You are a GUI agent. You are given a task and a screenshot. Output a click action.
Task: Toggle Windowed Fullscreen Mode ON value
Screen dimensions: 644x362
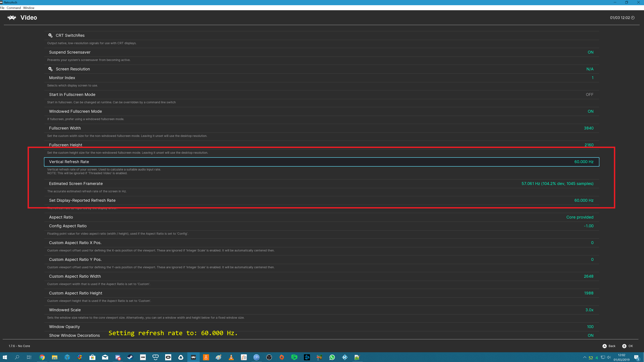(591, 111)
